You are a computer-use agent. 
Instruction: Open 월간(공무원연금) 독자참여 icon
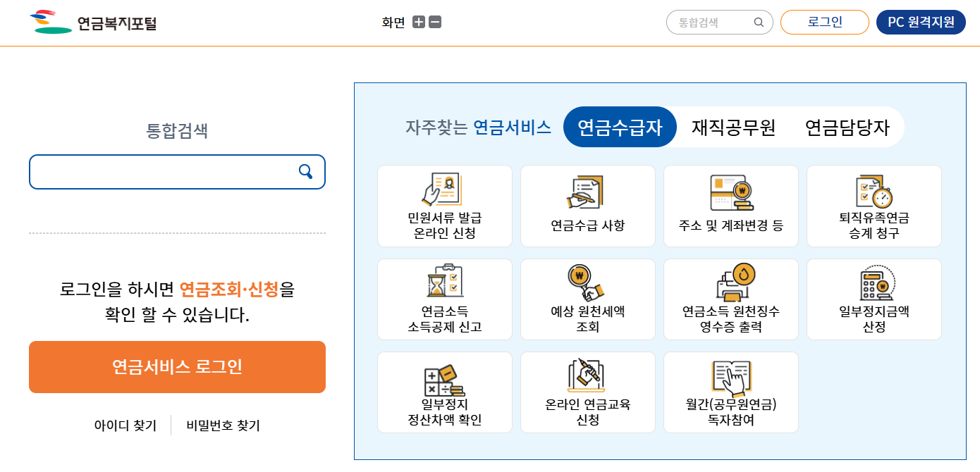731,378
